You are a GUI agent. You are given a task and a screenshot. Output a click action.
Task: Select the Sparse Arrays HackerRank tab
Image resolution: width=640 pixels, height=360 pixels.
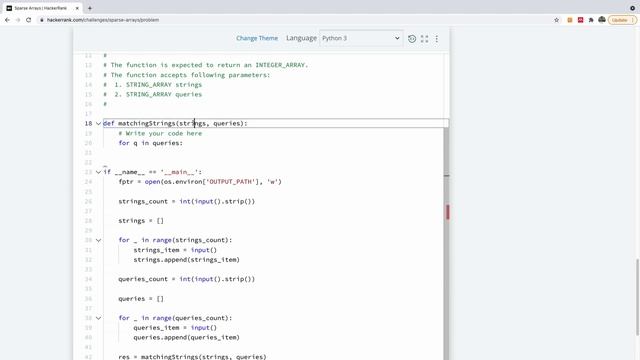42,8
